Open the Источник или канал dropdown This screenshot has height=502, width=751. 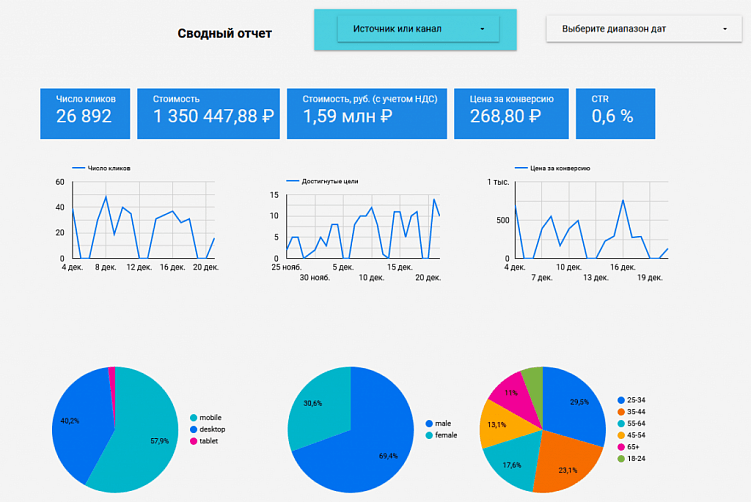point(418,29)
